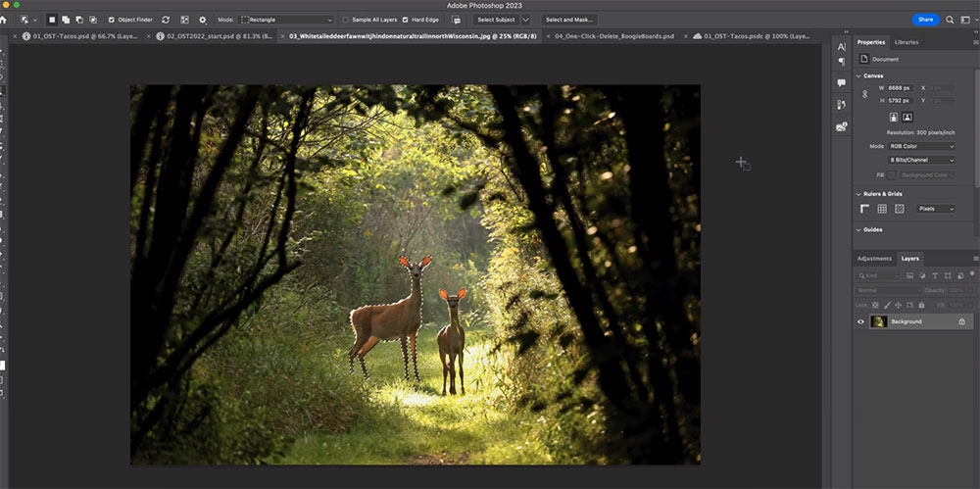980x489 pixels.
Task: Select the Add to selection mode icon
Action: pos(67,19)
